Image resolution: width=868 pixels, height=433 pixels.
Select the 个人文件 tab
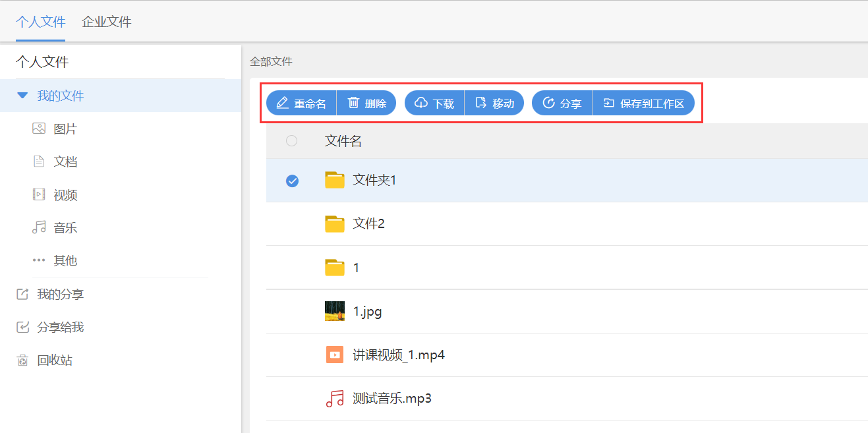pyautogui.click(x=40, y=22)
